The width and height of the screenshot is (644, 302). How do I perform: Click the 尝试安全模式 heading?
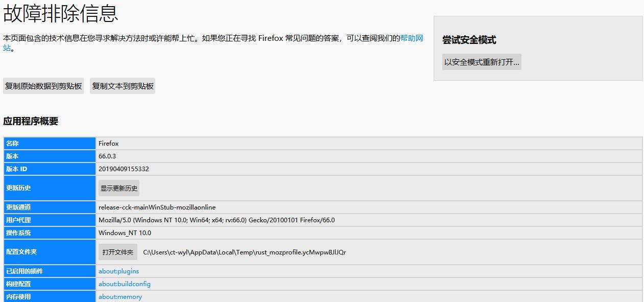(x=469, y=40)
